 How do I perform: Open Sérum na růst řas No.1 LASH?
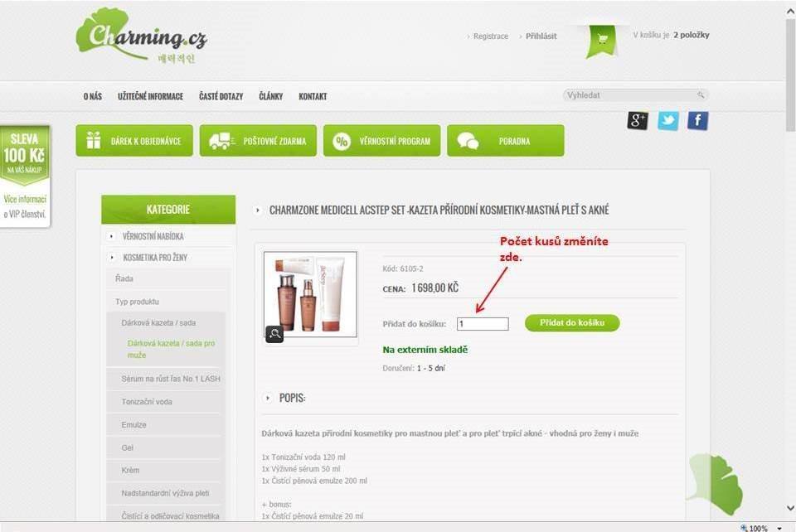[x=171, y=379]
